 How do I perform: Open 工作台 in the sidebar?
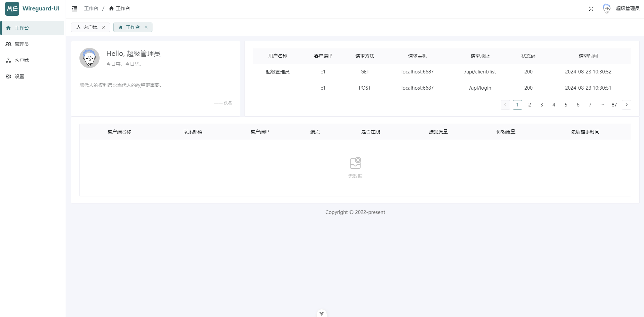pos(22,28)
